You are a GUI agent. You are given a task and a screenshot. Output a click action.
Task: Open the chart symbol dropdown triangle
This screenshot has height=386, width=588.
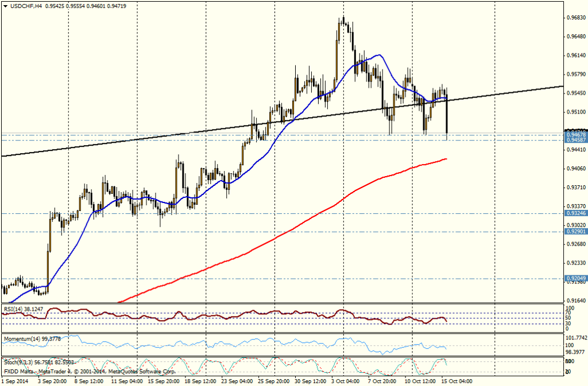tap(6, 5)
